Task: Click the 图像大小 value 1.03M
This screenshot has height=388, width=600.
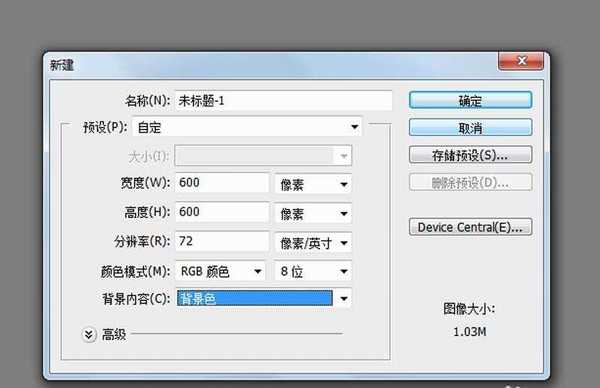Action: point(470,332)
